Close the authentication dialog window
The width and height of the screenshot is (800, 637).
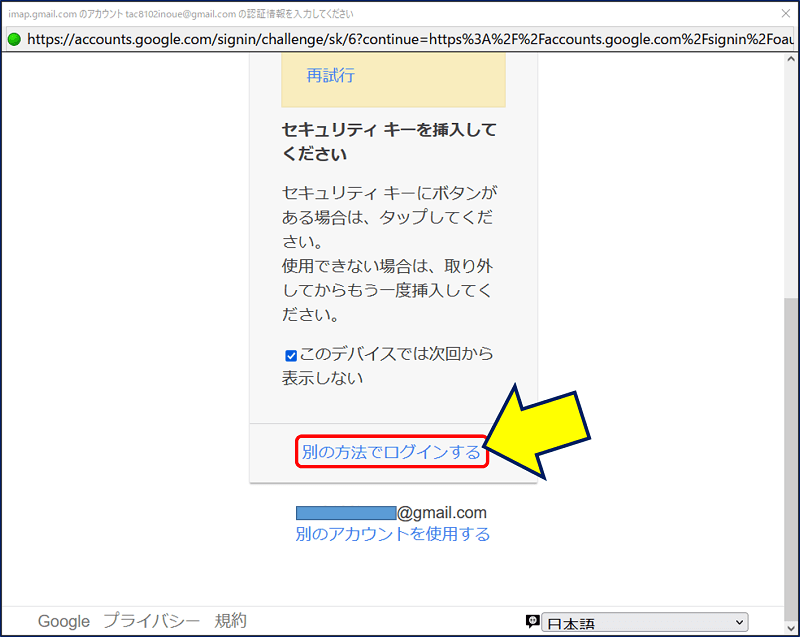(786, 13)
